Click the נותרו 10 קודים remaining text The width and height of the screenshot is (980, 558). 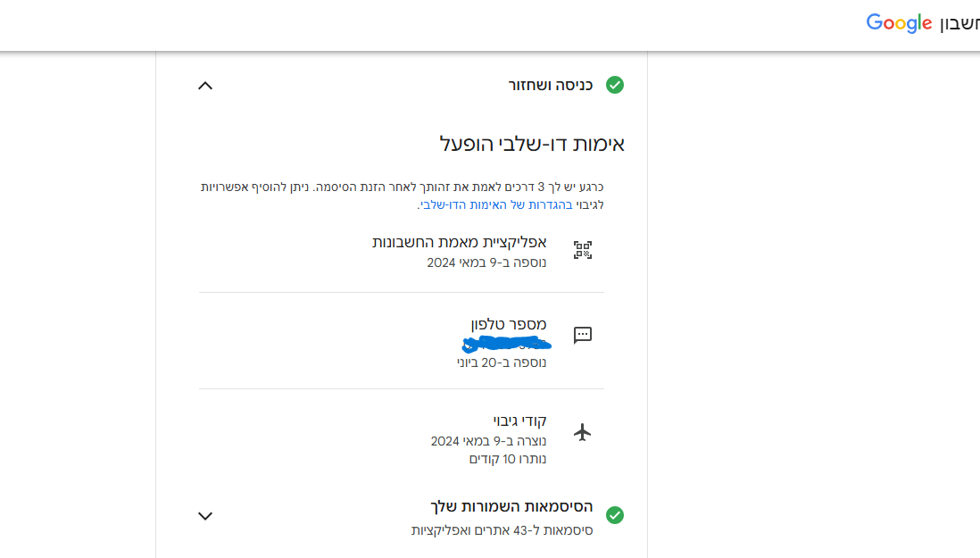tap(508, 459)
